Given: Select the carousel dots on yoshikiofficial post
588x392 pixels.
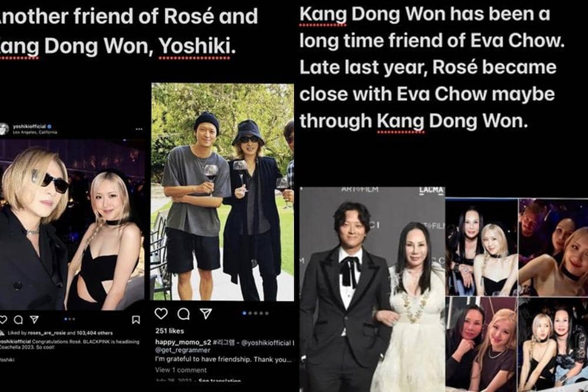Looking at the screenshot, I should (x=70, y=319).
